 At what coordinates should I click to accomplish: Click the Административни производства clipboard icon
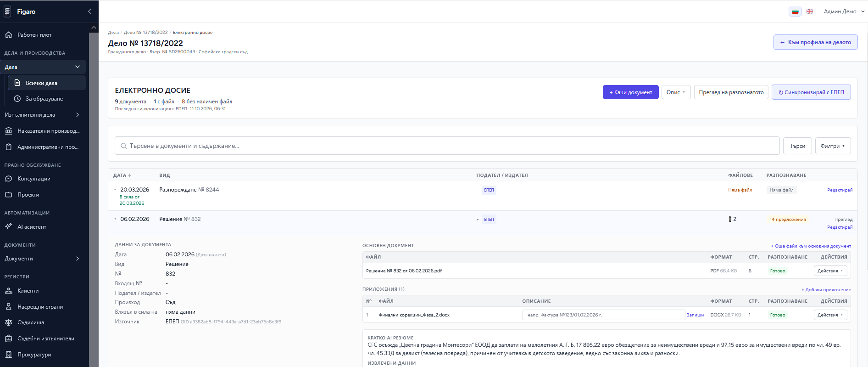click(x=8, y=147)
